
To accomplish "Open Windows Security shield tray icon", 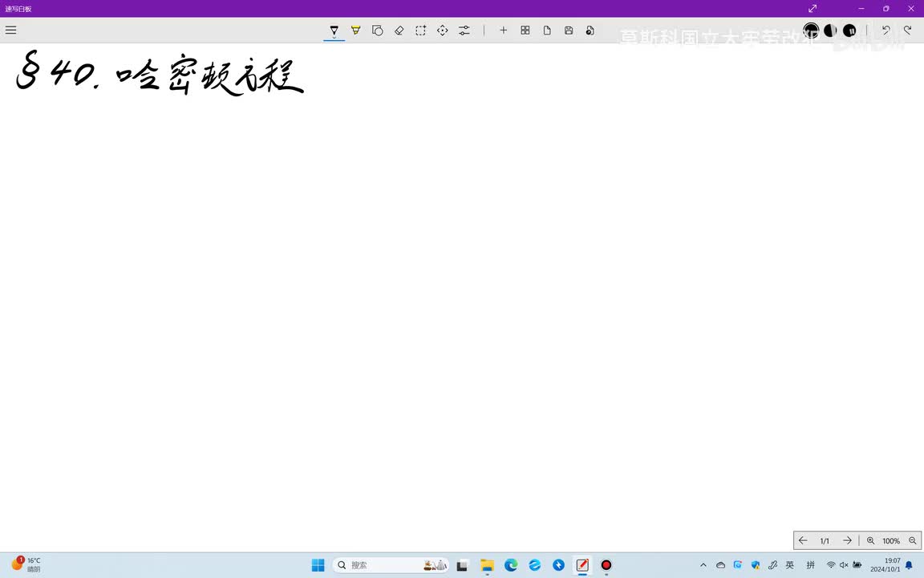I will pos(756,565).
